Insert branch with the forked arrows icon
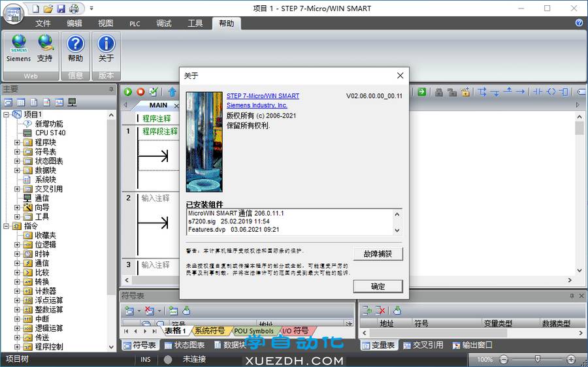588x367 pixels. point(483,92)
